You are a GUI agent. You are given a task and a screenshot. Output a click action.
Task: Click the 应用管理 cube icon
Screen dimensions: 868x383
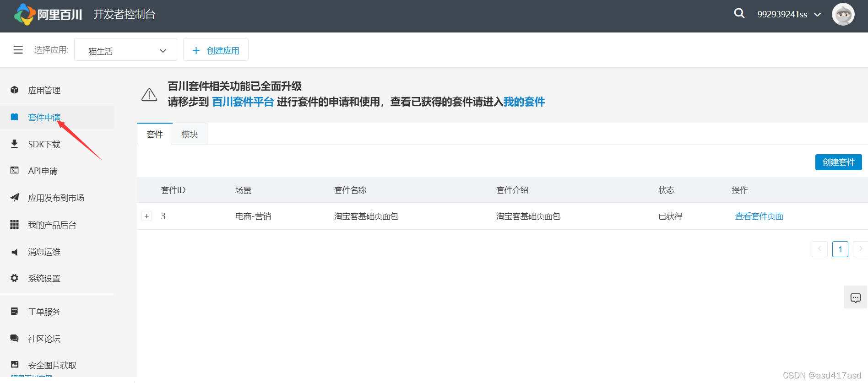tap(15, 90)
